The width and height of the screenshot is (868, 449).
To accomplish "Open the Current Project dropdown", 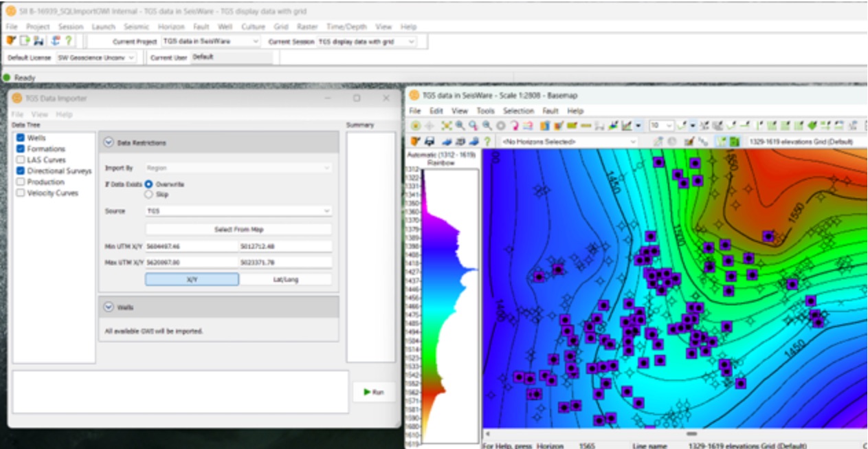I will click(x=211, y=41).
